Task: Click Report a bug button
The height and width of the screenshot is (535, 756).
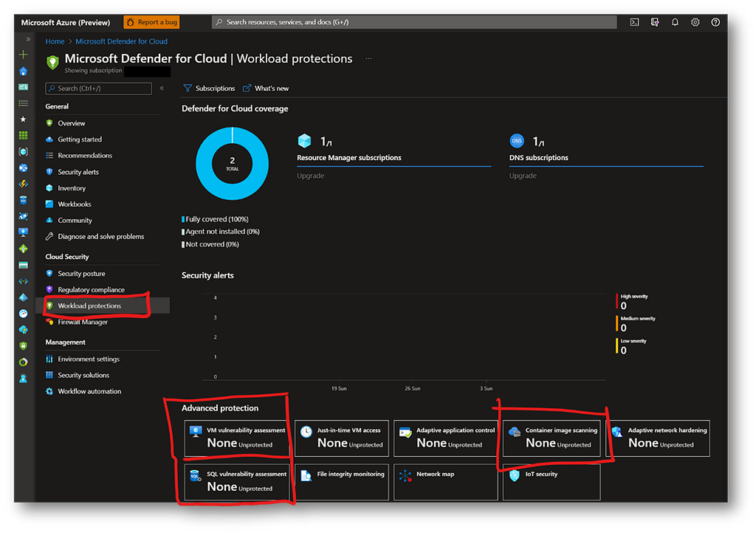Action: tap(152, 22)
